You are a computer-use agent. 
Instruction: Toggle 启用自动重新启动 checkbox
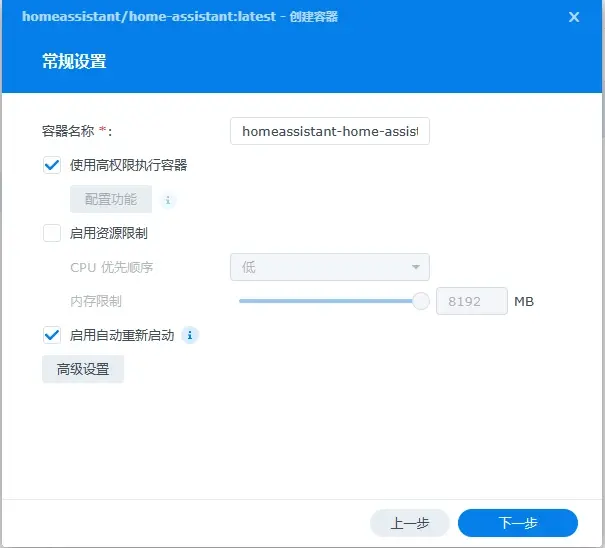(x=52, y=335)
